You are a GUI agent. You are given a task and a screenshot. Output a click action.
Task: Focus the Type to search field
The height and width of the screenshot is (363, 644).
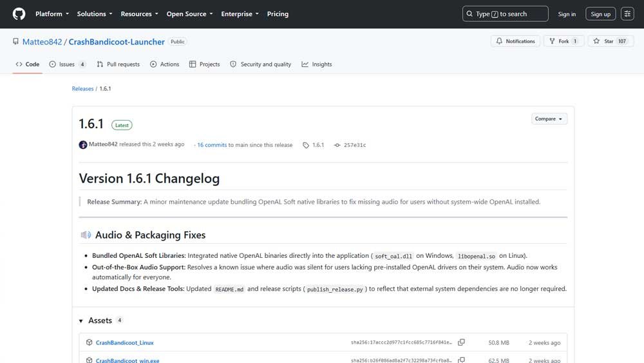point(505,14)
